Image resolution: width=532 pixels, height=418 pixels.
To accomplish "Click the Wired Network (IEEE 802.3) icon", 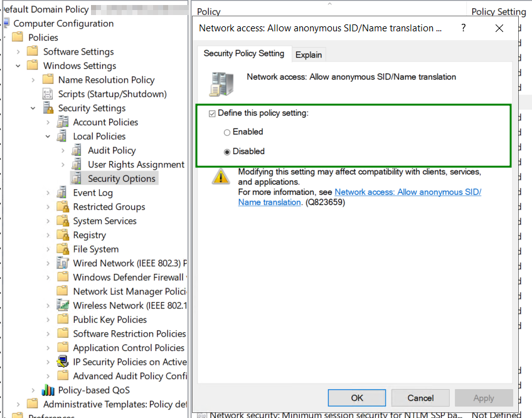I will pos(63,263).
